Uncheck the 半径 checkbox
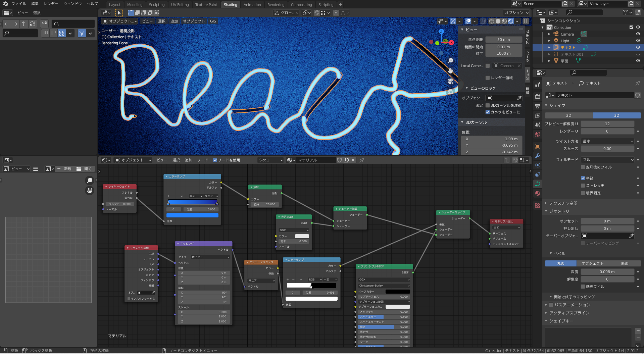 pos(583,178)
